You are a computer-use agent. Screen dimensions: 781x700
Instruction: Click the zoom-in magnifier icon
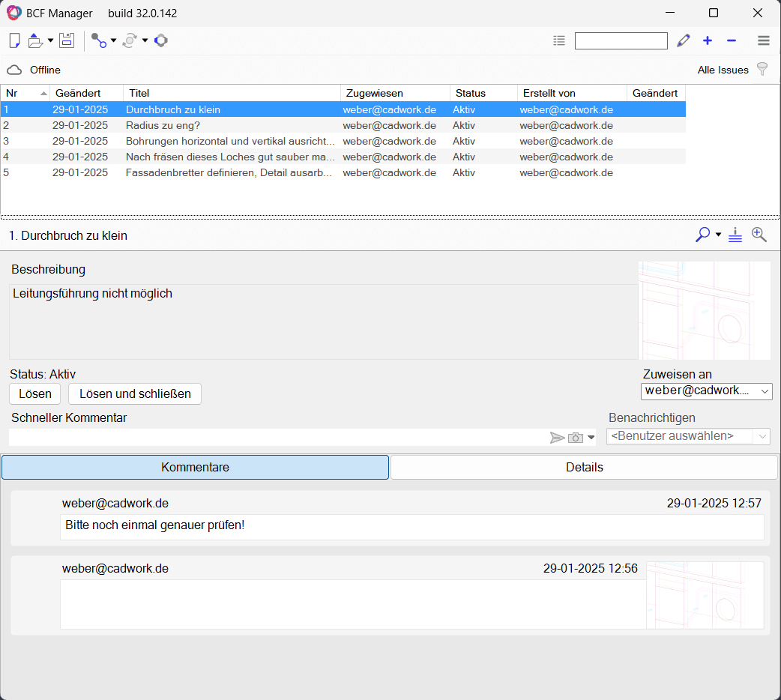click(759, 235)
